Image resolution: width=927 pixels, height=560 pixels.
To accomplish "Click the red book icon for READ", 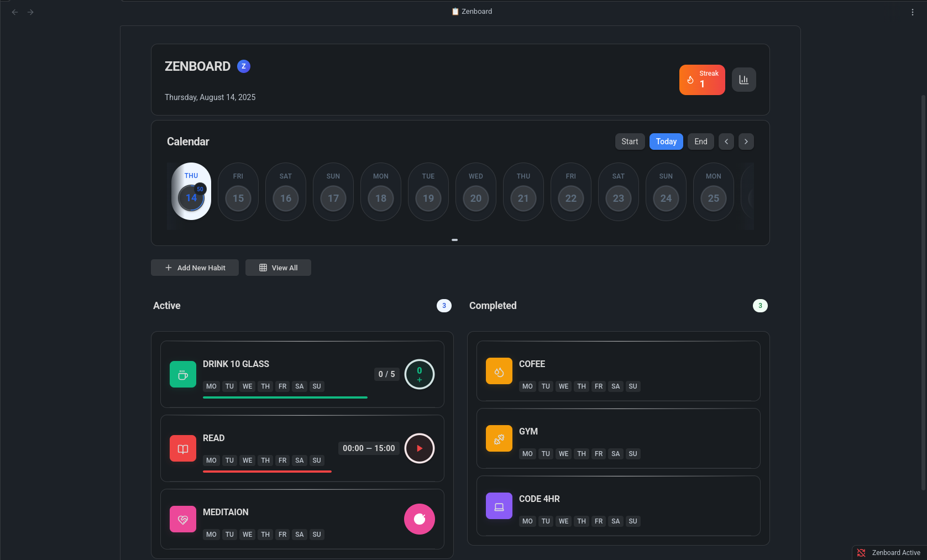I will coord(182,448).
